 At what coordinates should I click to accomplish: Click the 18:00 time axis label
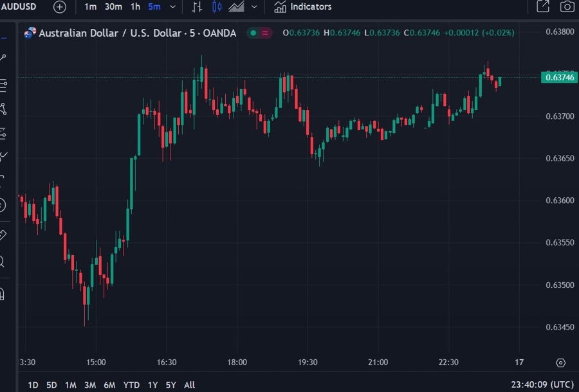(x=237, y=362)
